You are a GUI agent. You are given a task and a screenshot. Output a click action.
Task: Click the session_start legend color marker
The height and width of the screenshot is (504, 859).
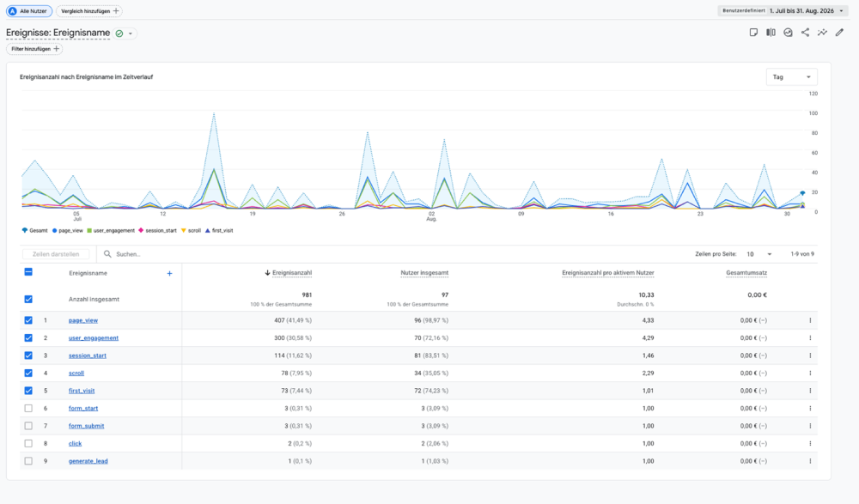pyautogui.click(x=141, y=231)
